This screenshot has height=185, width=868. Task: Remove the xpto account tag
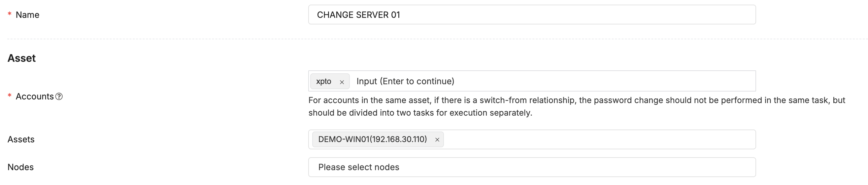tap(342, 82)
